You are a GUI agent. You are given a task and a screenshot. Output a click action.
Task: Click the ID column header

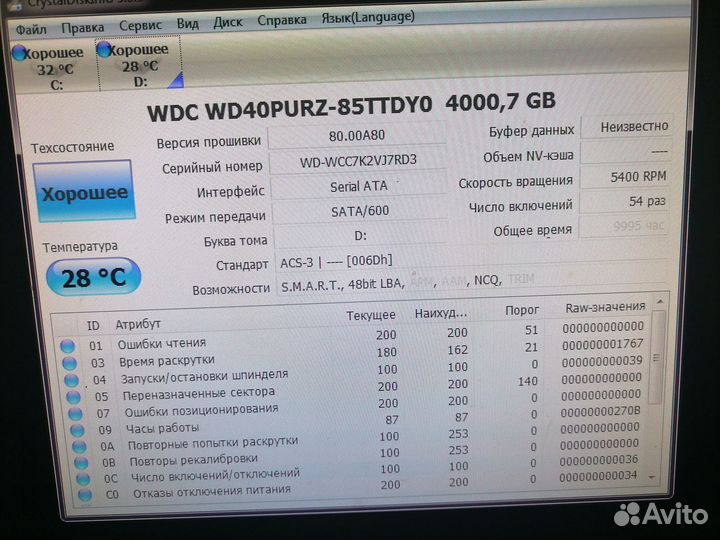93,326
